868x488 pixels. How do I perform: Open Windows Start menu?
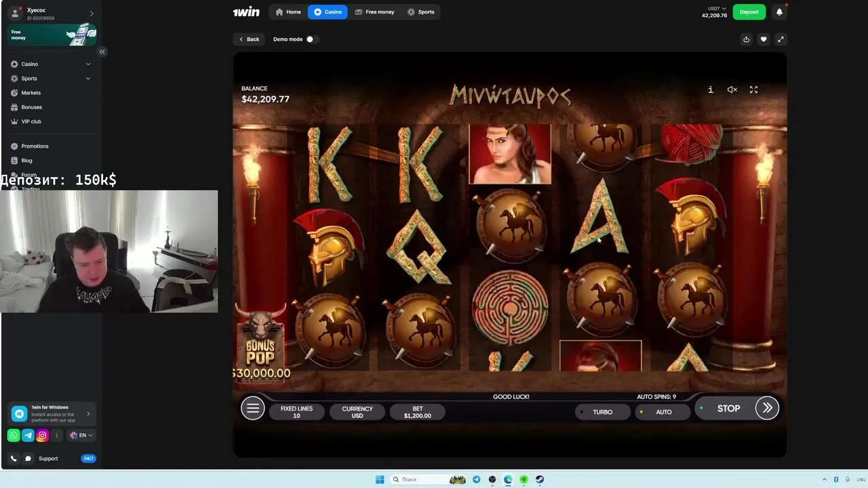pyautogui.click(x=380, y=479)
